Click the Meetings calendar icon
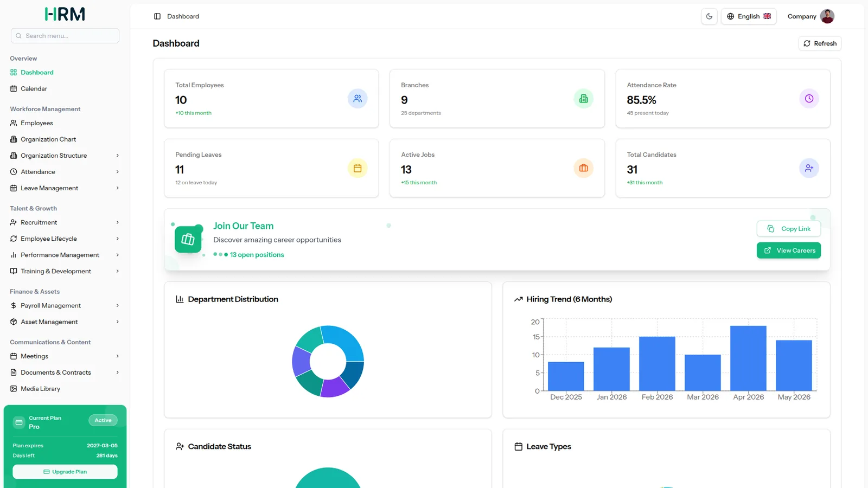The height and width of the screenshot is (488, 868). (14, 356)
